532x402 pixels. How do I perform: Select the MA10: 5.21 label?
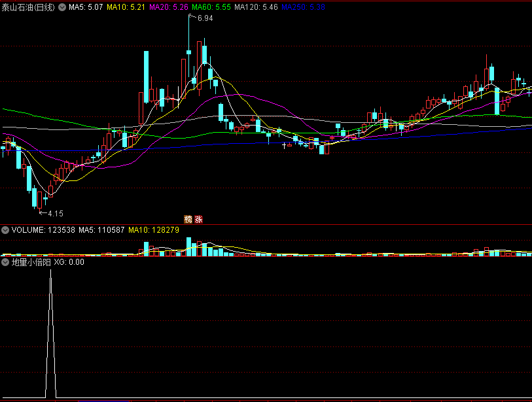[x=126, y=7]
